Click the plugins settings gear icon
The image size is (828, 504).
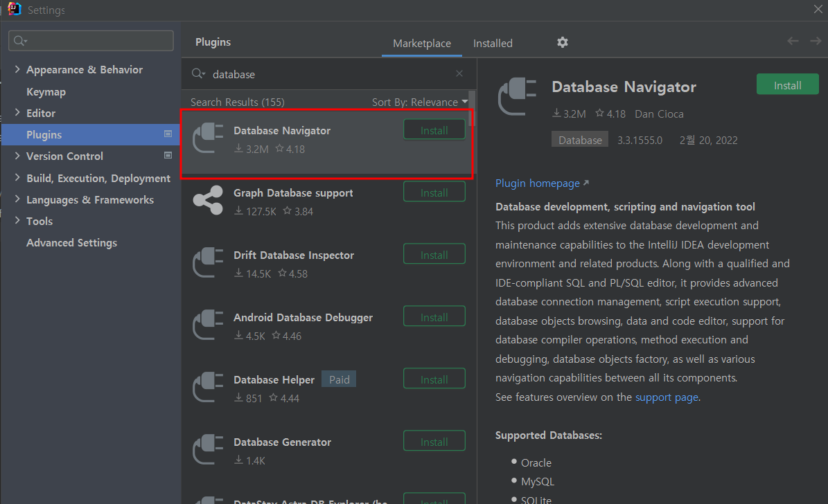click(x=563, y=42)
